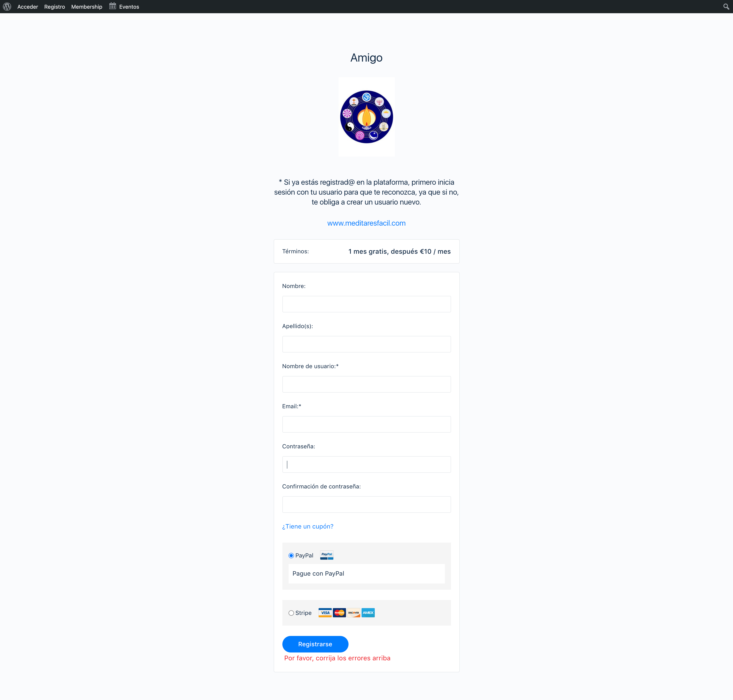Open the Acceder menu item
The width and height of the screenshot is (733, 700).
click(x=27, y=7)
